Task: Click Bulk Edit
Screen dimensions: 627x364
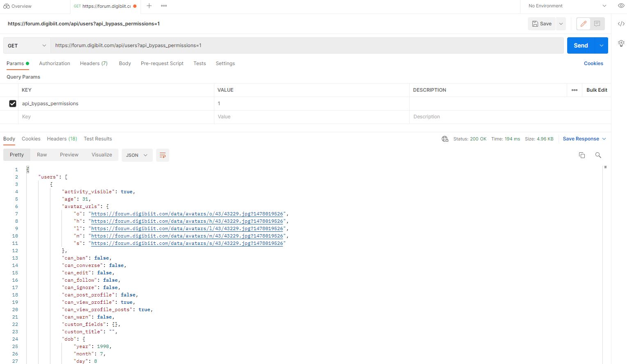Action: [597, 90]
